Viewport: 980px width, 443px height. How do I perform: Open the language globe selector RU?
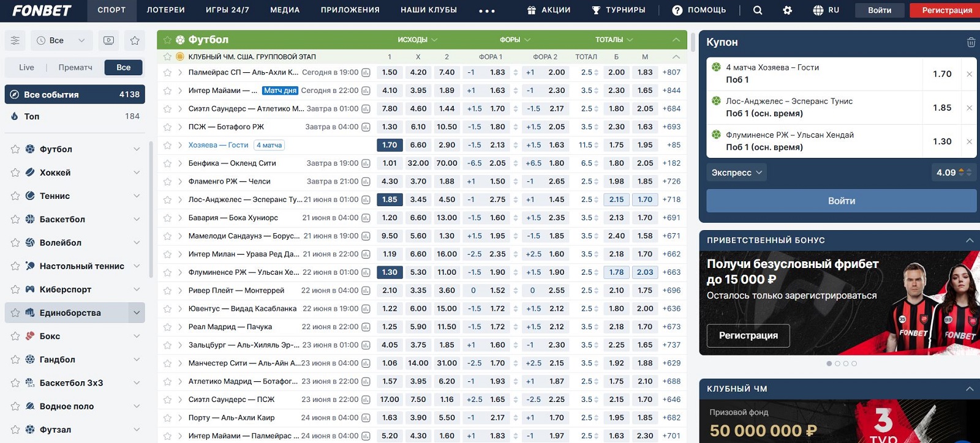coord(826,10)
